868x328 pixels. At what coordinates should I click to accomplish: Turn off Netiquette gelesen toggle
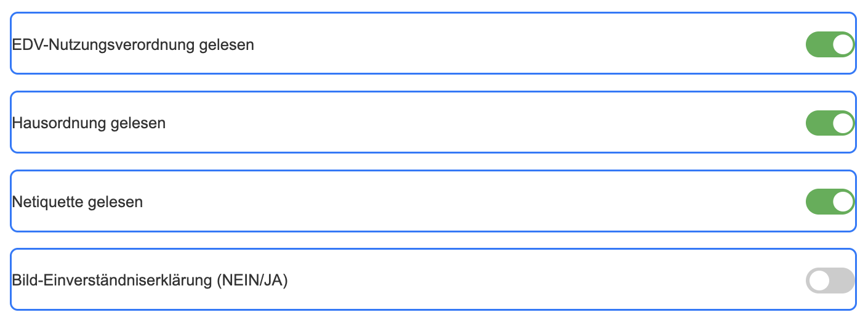tap(830, 202)
